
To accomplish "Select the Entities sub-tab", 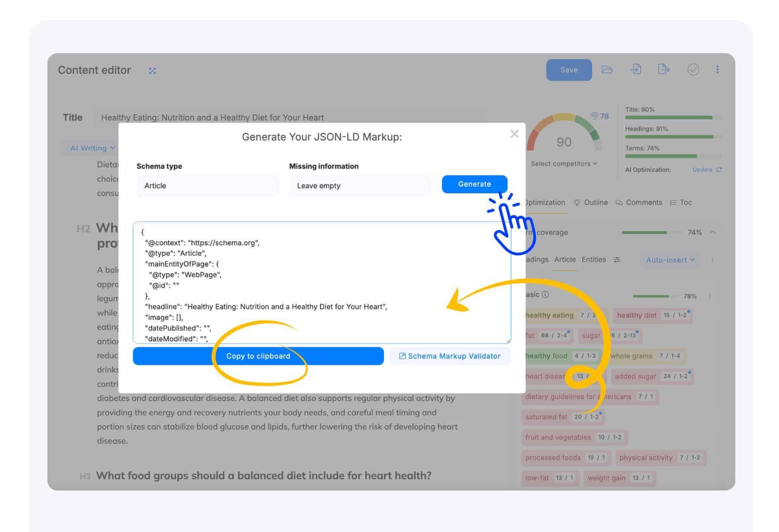I will [593, 260].
